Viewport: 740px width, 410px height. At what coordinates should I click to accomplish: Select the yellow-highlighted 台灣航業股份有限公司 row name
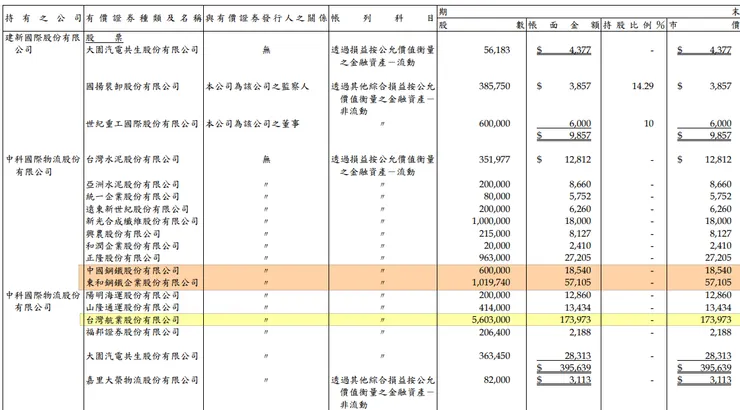click(133, 320)
